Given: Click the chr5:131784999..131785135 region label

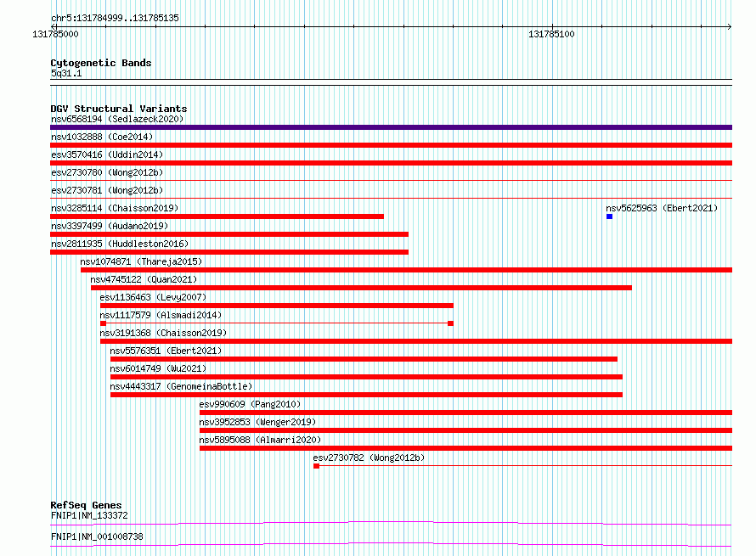Looking at the screenshot, I should pos(115,18).
